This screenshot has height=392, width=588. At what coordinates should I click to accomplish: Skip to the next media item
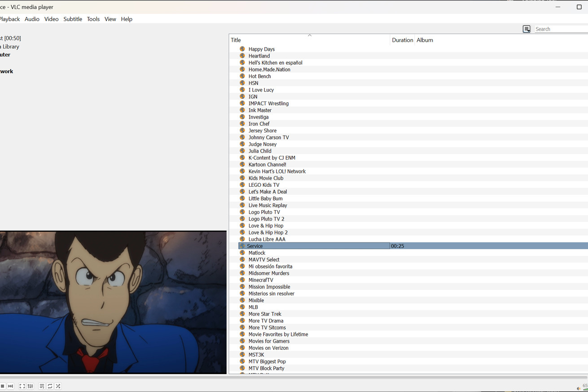pos(10,386)
